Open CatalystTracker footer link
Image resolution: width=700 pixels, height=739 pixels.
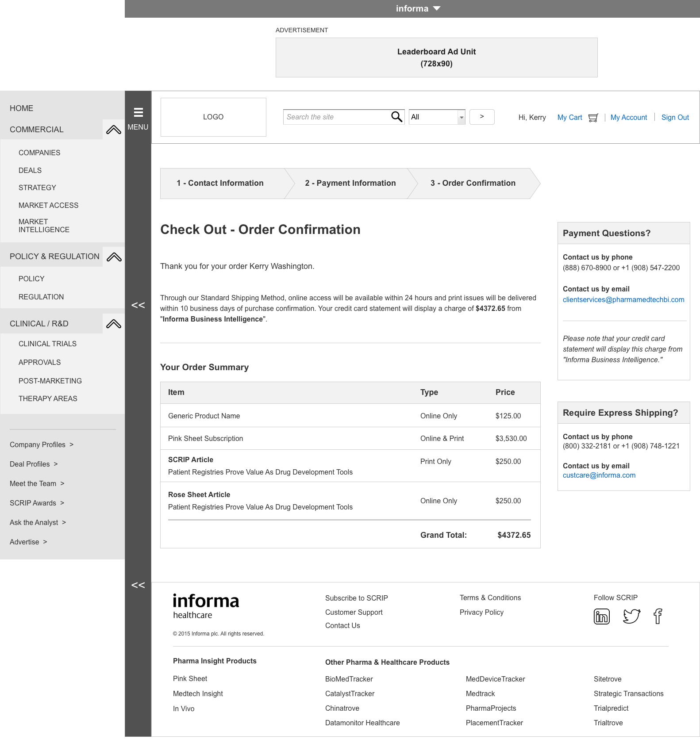click(x=350, y=694)
